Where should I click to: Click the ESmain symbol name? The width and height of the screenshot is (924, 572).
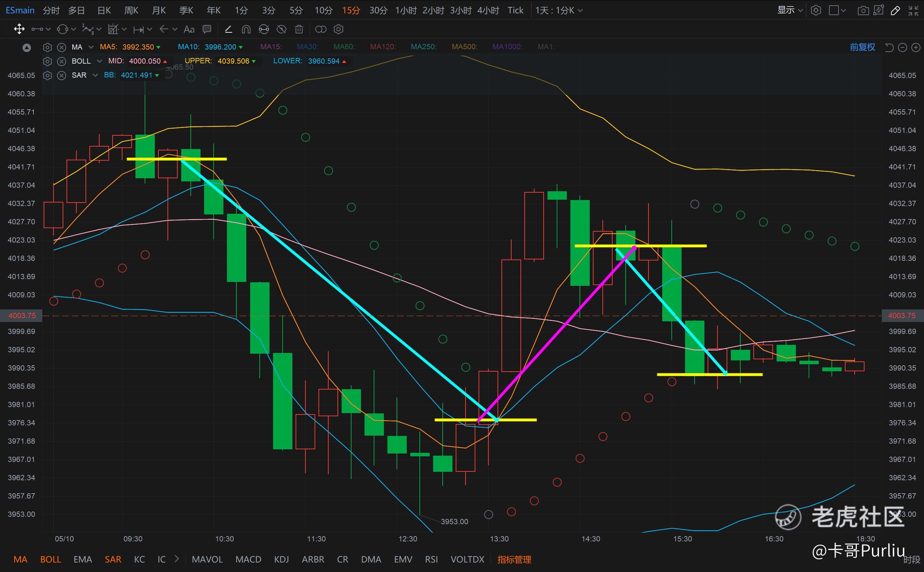click(20, 10)
